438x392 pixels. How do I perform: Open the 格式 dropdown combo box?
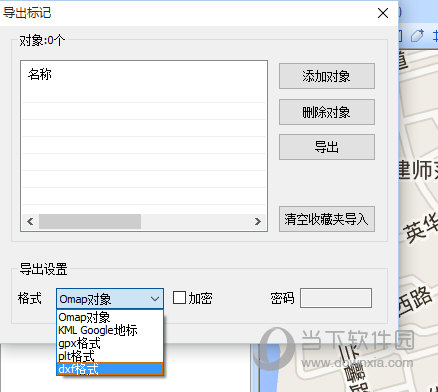point(110,299)
